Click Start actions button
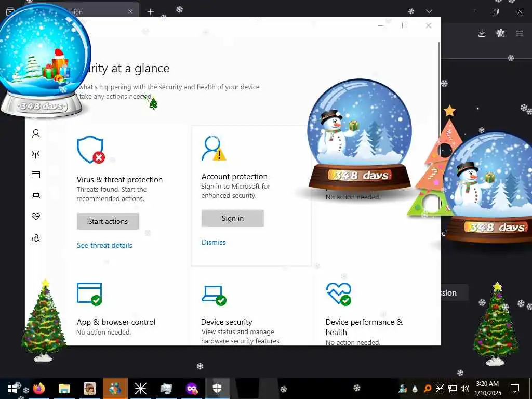 (108, 221)
